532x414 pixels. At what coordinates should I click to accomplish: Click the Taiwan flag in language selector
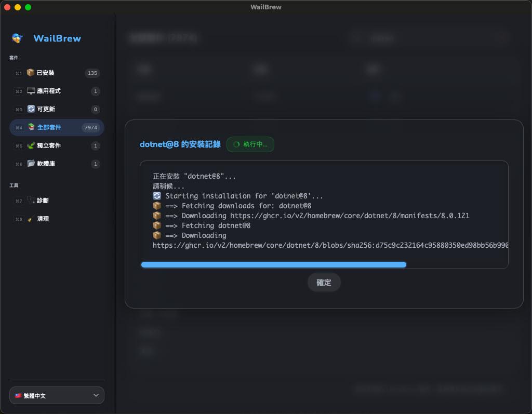(x=18, y=396)
